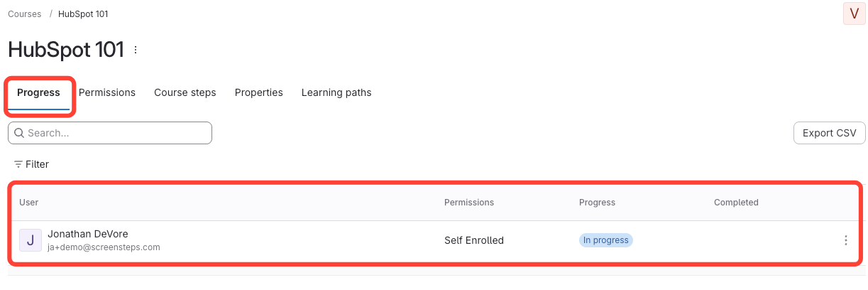The image size is (868, 290).
Task: Click the user avatar V icon
Action: pos(854,14)
